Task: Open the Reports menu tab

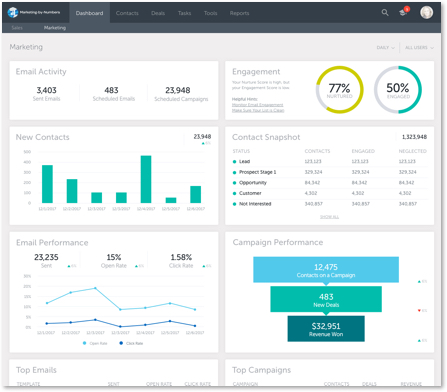Action: tap(239, 13)
